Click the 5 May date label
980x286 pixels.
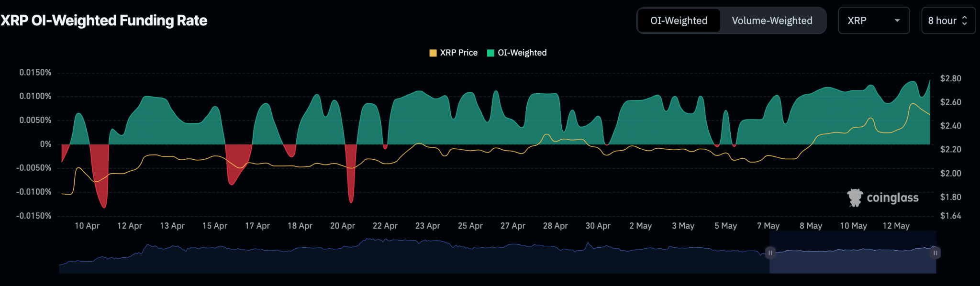pos(726,226)
